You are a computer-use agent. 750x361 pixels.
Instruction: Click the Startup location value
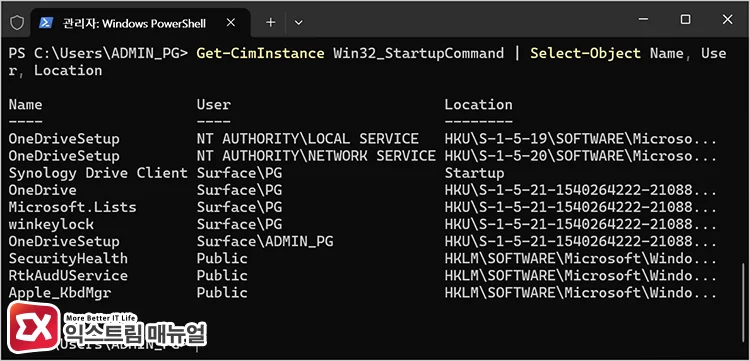474,173
